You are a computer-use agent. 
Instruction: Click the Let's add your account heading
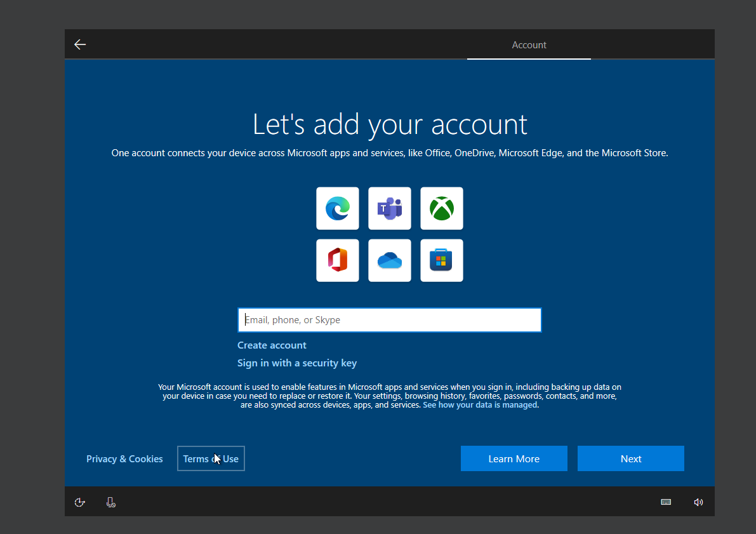point(390,124)
